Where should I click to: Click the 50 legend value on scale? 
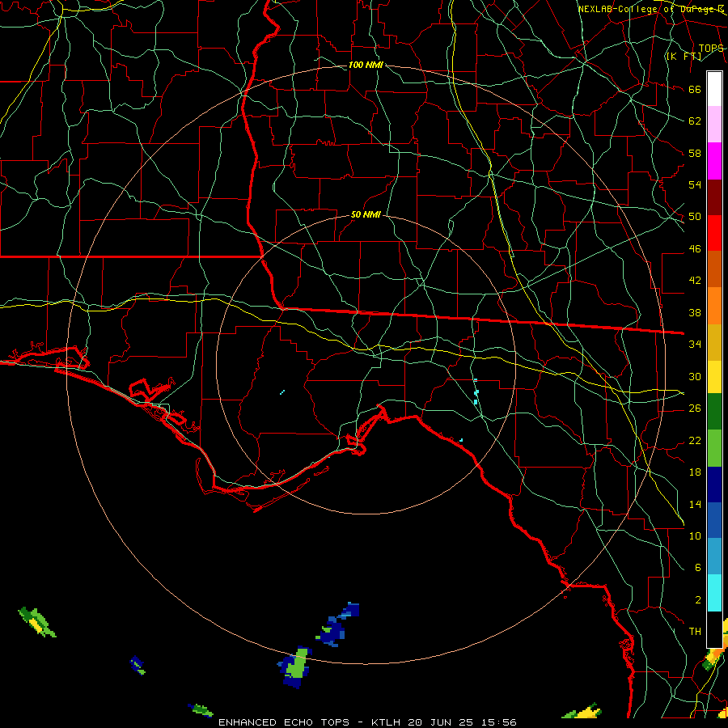[695, 217]
